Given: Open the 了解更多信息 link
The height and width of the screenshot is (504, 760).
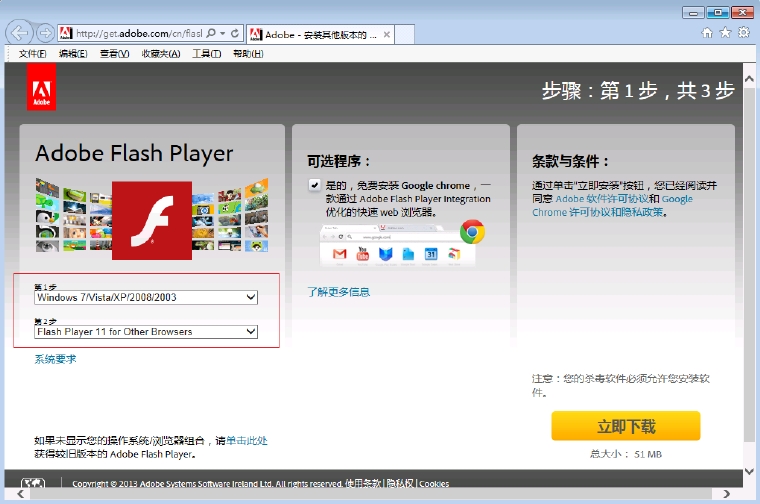Looking at the screenshot, I should click(x=338, y=292).
